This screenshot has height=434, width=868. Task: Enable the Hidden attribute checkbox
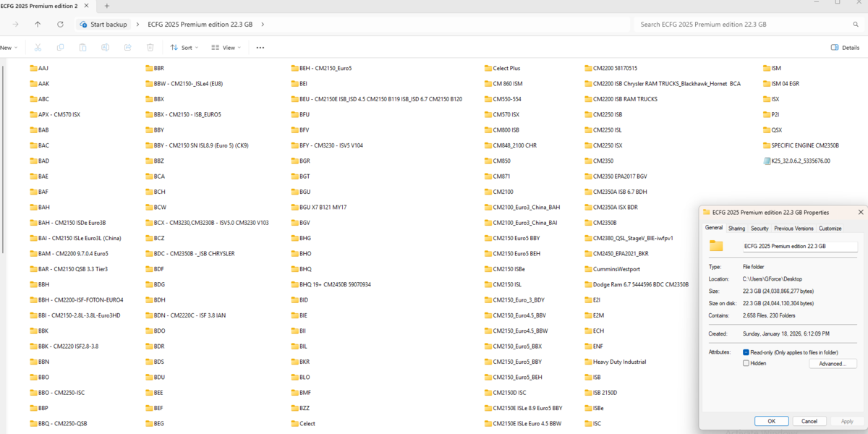point(746,363)
